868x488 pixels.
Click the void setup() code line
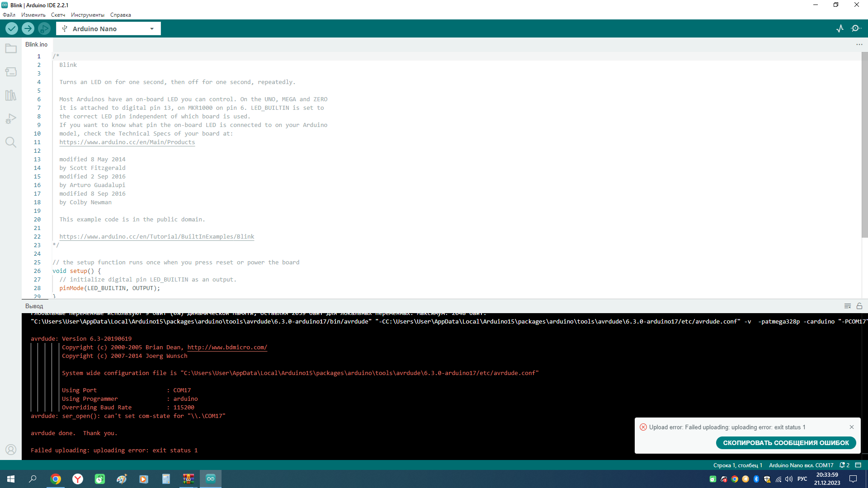[x=77, y=271]
